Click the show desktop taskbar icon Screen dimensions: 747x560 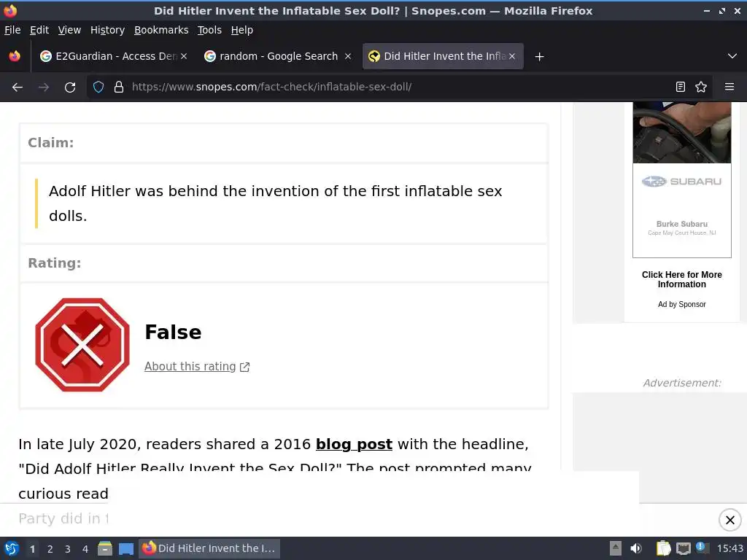point(126,549)
